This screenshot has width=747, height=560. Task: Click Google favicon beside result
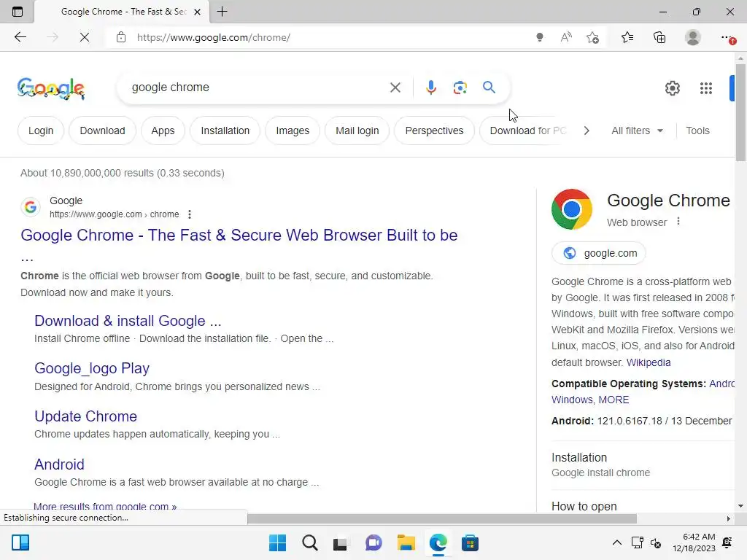click(31, 206)
